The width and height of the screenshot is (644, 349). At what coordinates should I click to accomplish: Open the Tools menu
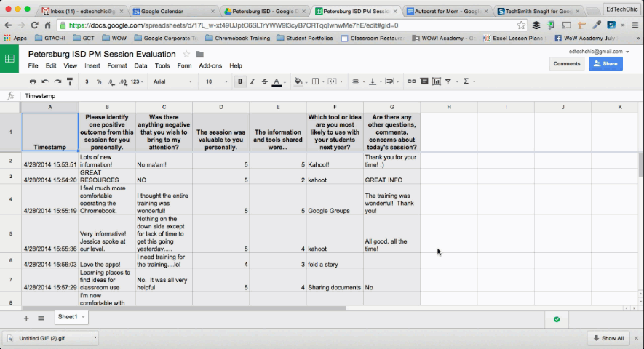[162, 65]
